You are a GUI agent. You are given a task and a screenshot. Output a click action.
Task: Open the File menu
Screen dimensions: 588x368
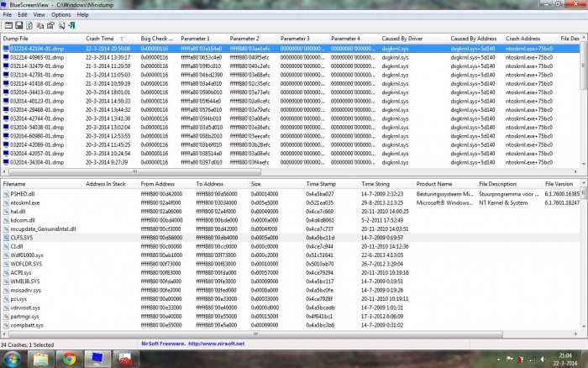tap(8, 15)
